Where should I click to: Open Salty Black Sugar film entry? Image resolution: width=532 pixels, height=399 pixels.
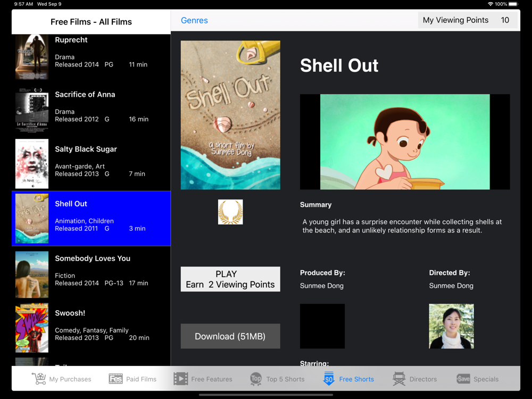[x=91, y=164]
